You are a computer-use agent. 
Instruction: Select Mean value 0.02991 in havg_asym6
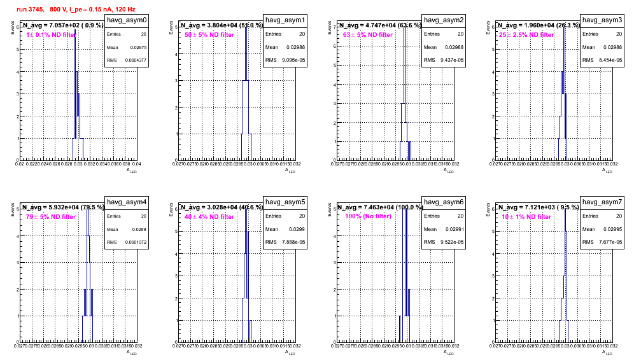(x=454, y=229)
